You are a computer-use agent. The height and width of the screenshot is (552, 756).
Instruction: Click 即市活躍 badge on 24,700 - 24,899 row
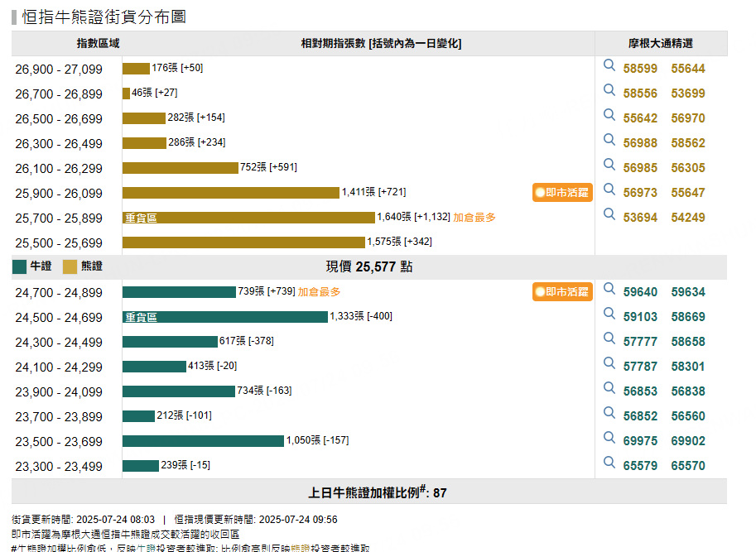click(562, 292)
